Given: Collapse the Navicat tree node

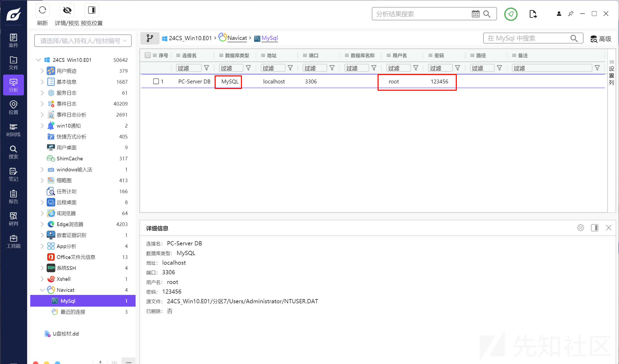Looking at the screenshot, I should (42, 290).
